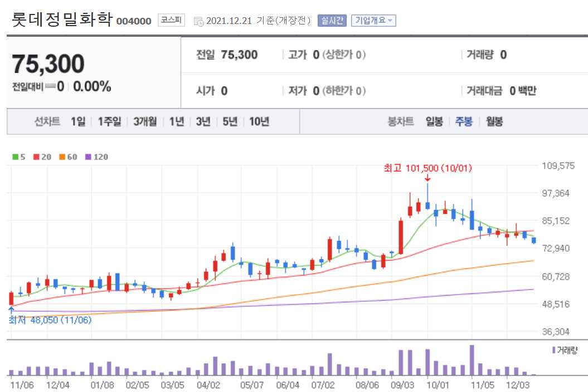Click the 109,575 y-axis label
This screenshot has height=392, width=588.
click(x=558, y=165)
